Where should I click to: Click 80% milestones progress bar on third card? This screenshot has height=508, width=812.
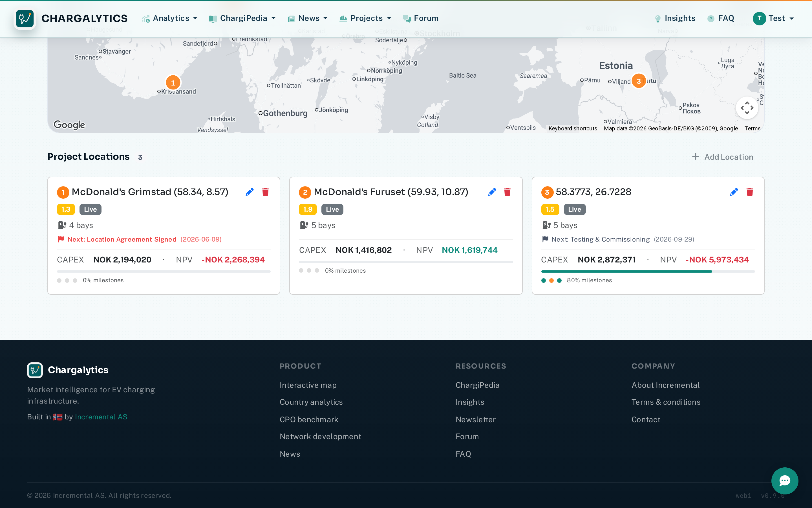pos(648,271)
